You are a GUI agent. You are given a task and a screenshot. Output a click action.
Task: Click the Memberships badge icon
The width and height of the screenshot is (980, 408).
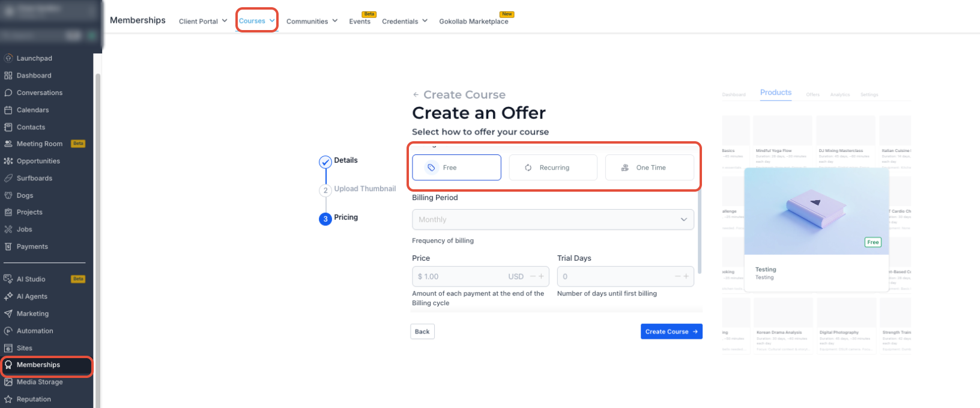(8, 365)
